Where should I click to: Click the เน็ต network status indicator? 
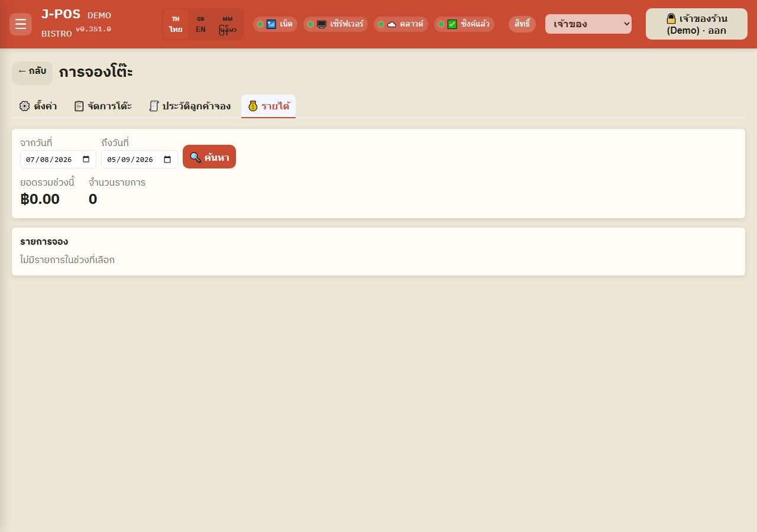(x=275, y=24)
